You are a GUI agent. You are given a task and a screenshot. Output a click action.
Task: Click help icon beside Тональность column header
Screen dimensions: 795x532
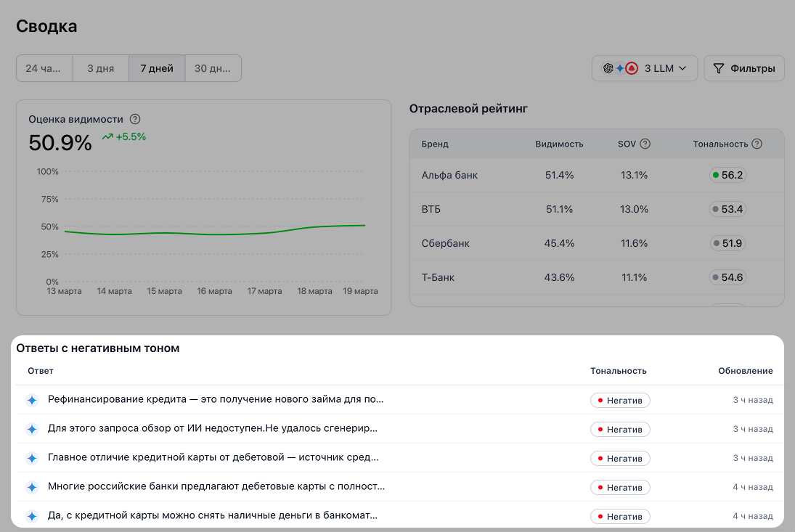coord(757,144)
